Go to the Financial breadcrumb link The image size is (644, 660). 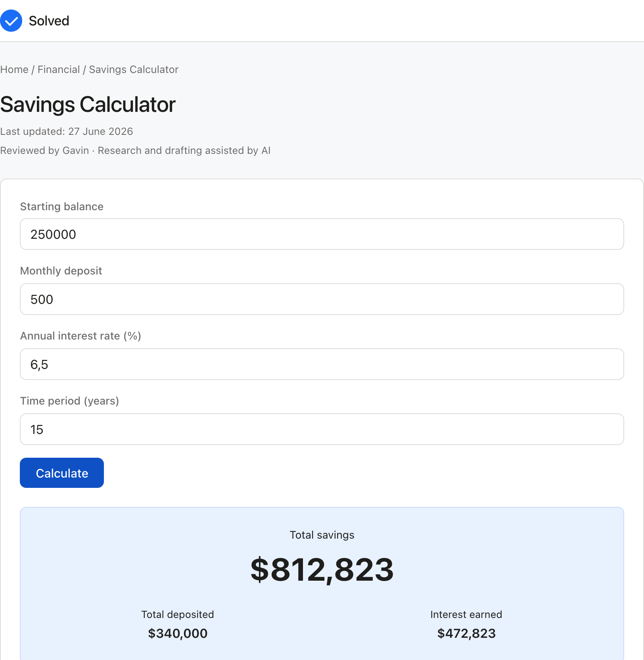(x=59, y=69)
